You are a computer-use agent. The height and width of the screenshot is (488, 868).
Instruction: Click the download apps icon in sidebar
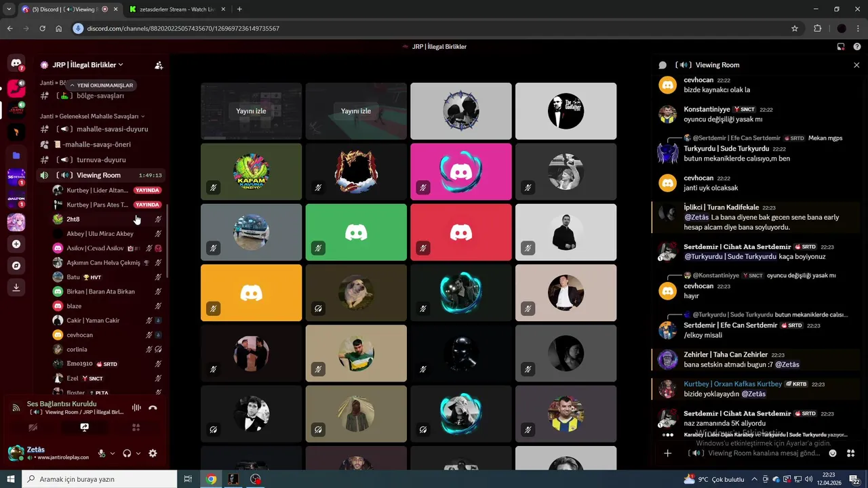(16, 287)
